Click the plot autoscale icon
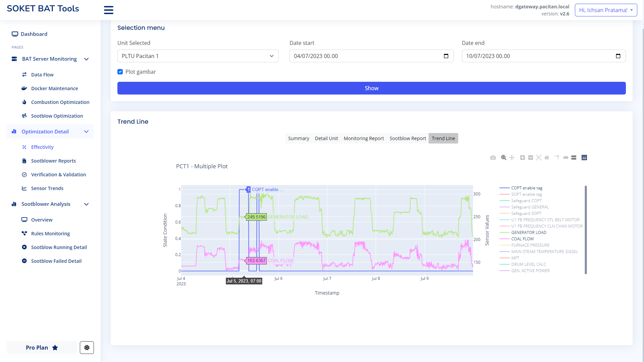 click(539, 158)
